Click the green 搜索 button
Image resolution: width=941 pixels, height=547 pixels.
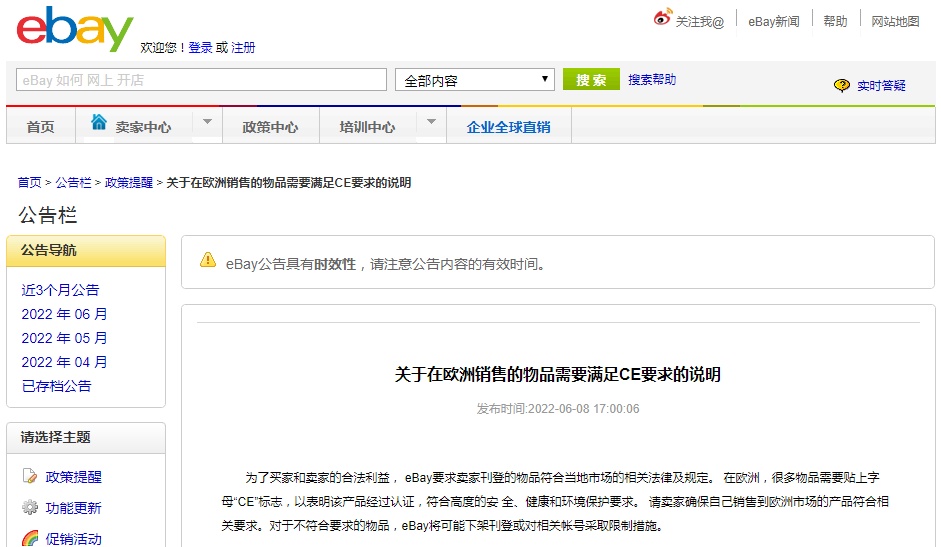[591, 80]
